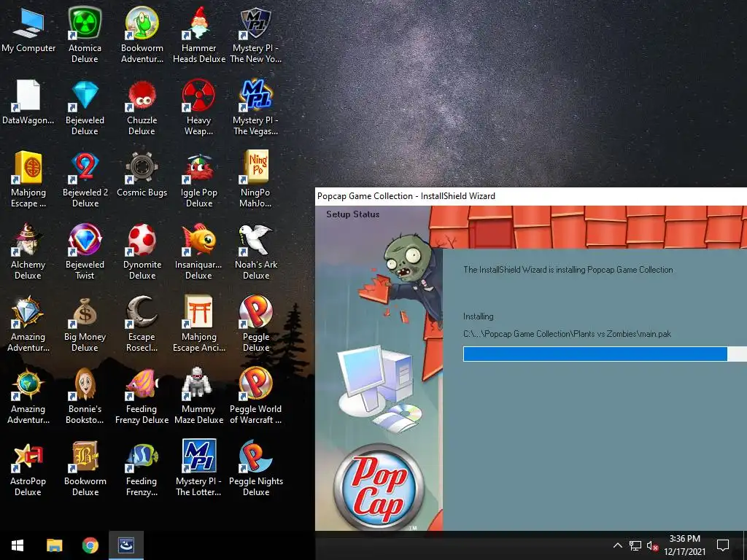Launch Atomica Deluxe shortcut
Image resolution: width=747 pixels, height=560 pixels.
(x=85, y=35)
